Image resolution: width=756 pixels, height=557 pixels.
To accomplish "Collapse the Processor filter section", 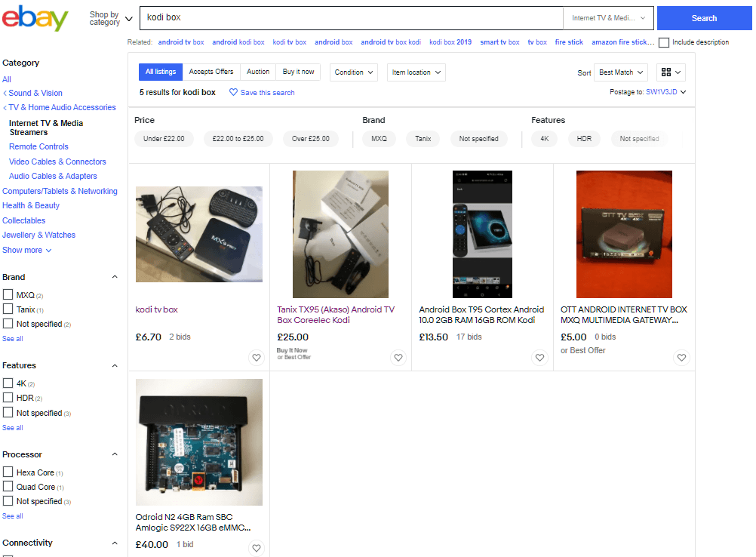I will click(x=115, y=454).
